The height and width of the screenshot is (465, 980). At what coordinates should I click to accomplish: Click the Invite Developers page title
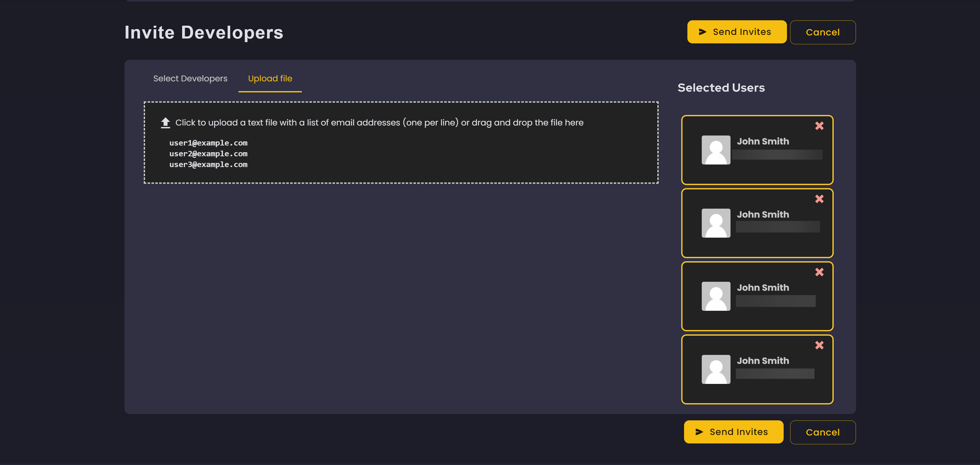204,32
